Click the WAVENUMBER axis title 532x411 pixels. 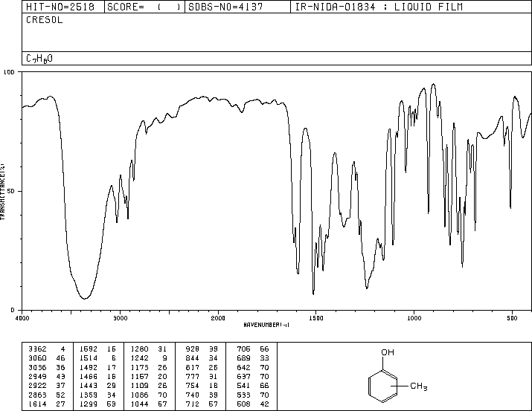pos(266,325)
